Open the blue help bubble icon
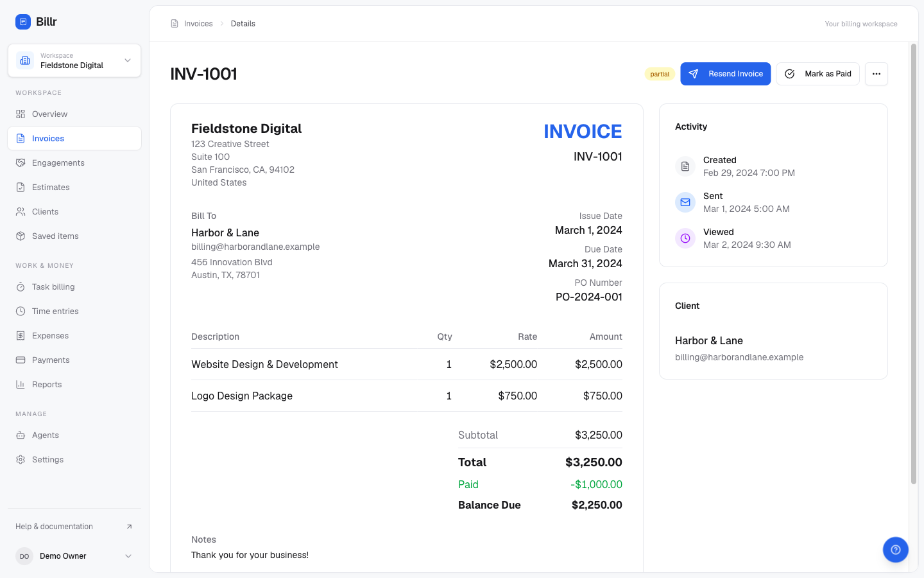This screenshot has height=578, width=924. click(896, 550)
